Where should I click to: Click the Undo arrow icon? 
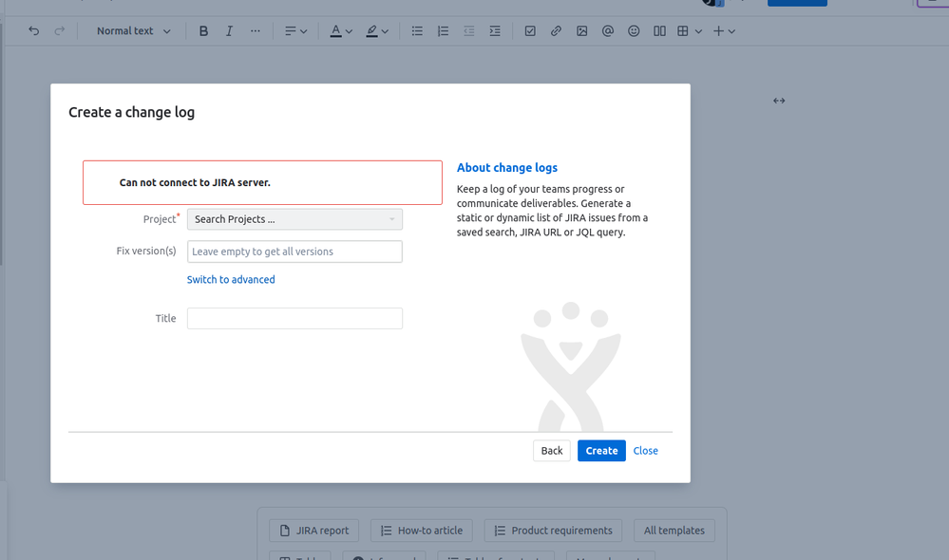pyautogui.click(x=34, y=30)
